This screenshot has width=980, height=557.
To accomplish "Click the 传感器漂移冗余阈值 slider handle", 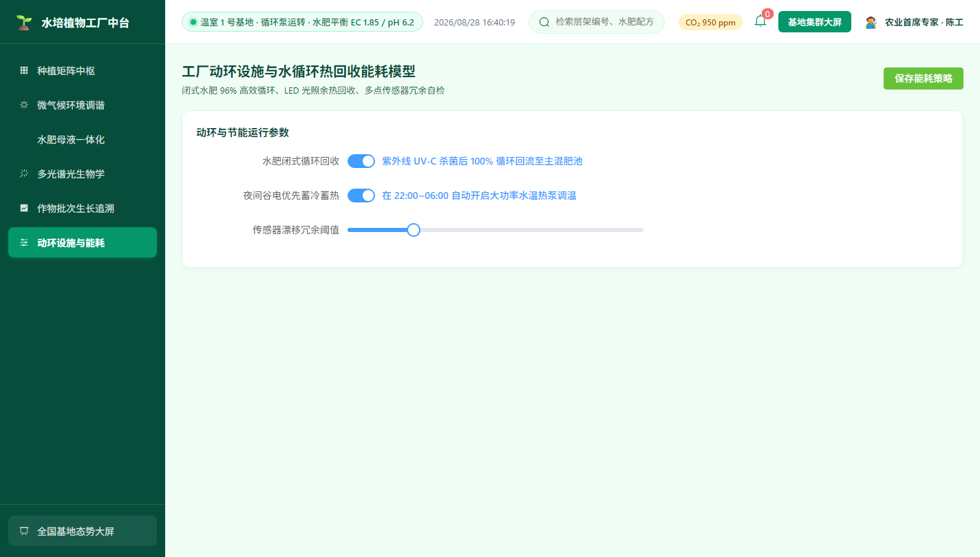I will pos(414,230).
